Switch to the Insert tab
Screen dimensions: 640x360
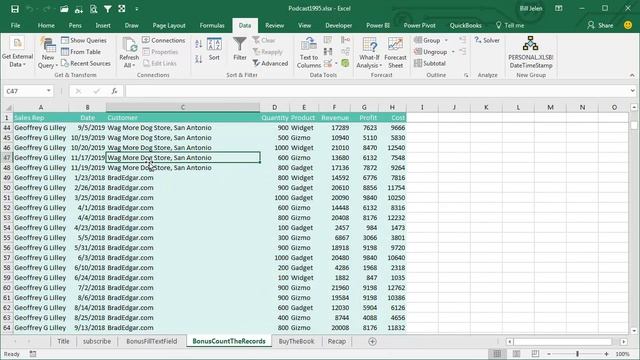pos(103,25)
